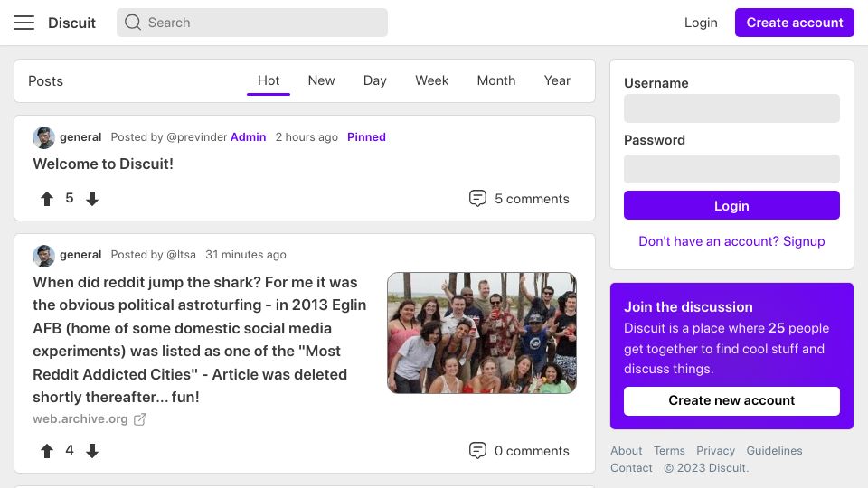Viewport: 868px width, 488px height.
Task: Switch to the Hot posts tab
Action: (269, 80)
